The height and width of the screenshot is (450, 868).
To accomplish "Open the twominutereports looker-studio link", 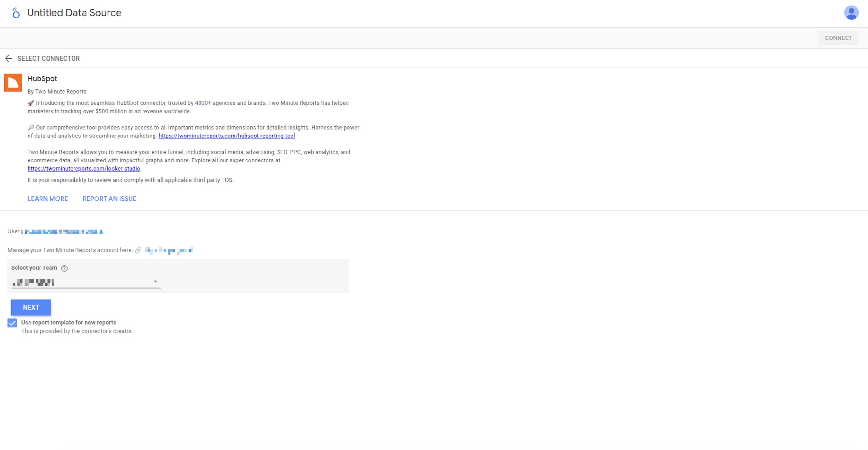I will [84, 168].
